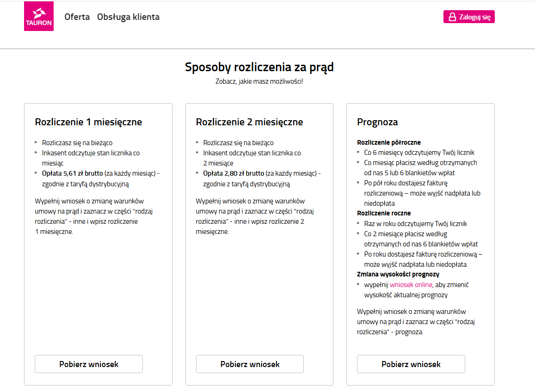The image size is (535, 392).
Task: Follow the 'wniosek online' link
Action: pos(411,285)
